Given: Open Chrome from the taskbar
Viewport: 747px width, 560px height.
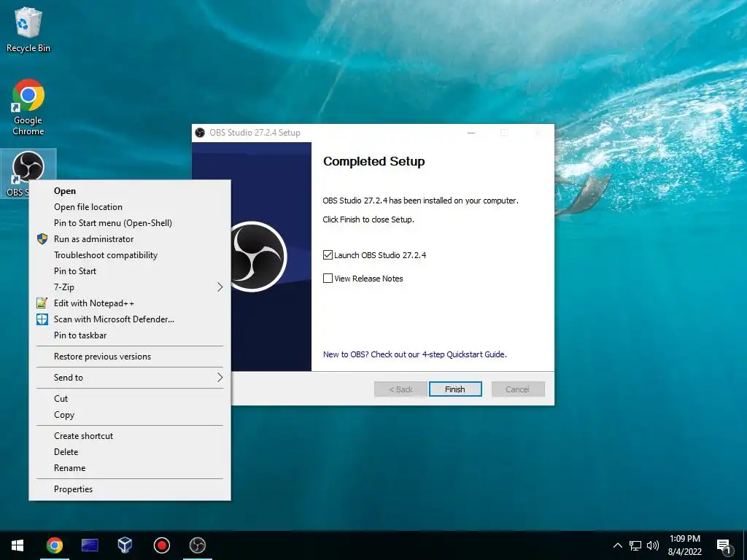Looking at the screenshot, I should [x=54, y=545].
